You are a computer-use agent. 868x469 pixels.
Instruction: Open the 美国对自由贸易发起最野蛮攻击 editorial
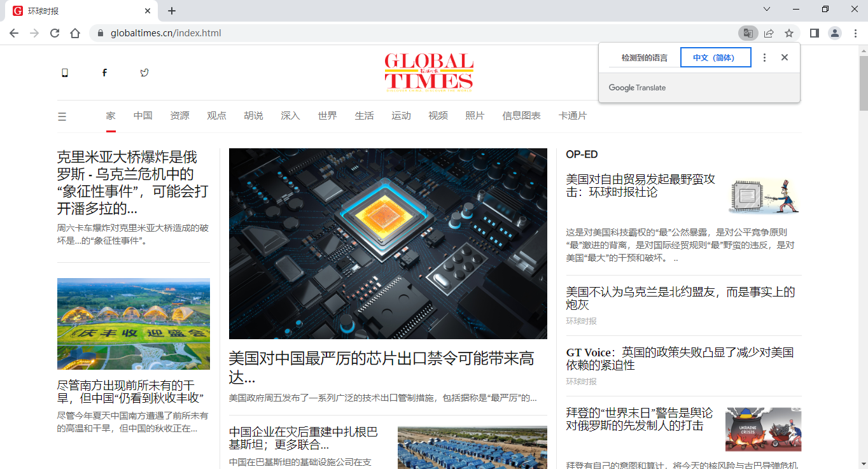point(641,186)
